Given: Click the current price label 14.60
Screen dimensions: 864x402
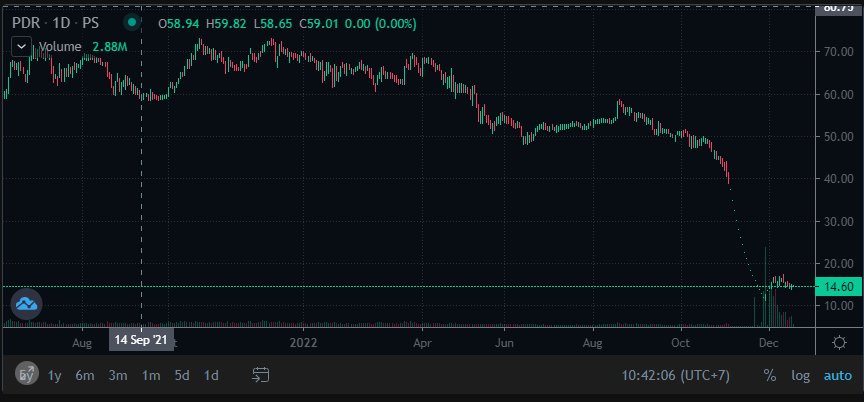Looking at the screenshot, I should (x=839, y=287).
